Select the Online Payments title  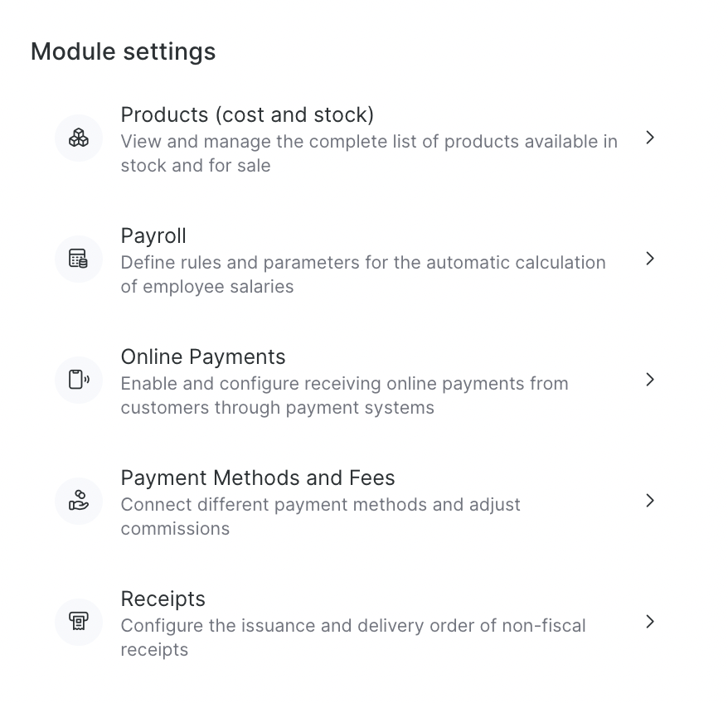click(x=203, y=356)
